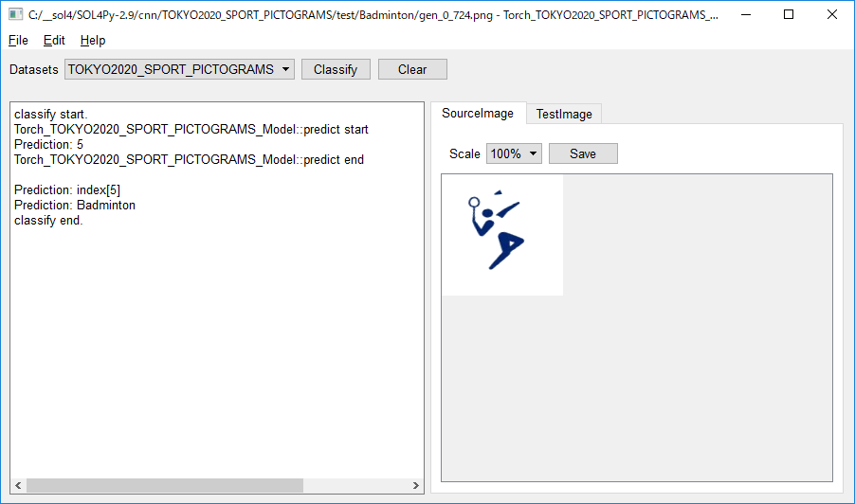Click the '::predict end' log line
855x504 pixels.
click(x=190, y=160)
